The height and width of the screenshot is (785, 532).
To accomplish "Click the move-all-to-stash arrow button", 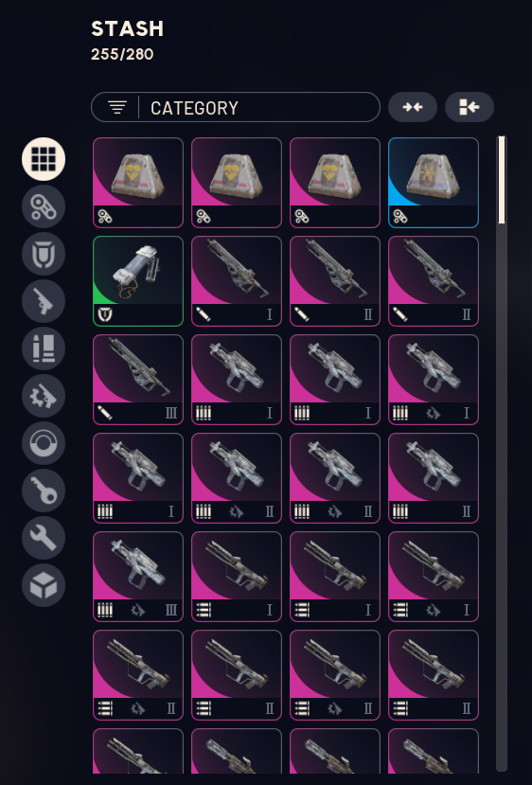I will pyautogui.click(x=470, y=107).
